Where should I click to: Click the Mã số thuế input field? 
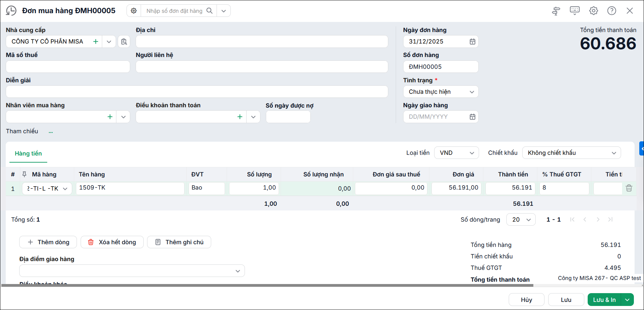coord(68,66)
